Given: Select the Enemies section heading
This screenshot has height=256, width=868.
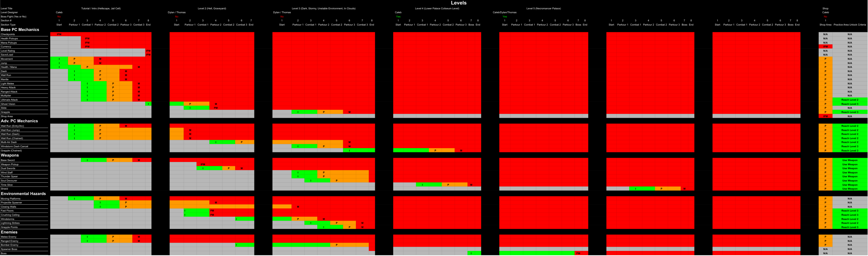Looking at the screenshot, I should click(x=9, y=232).
